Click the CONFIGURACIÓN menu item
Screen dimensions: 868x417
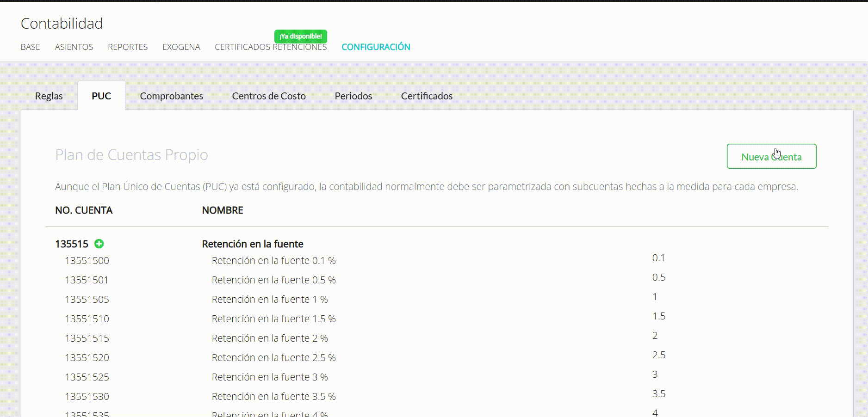[x=376, y=47]
